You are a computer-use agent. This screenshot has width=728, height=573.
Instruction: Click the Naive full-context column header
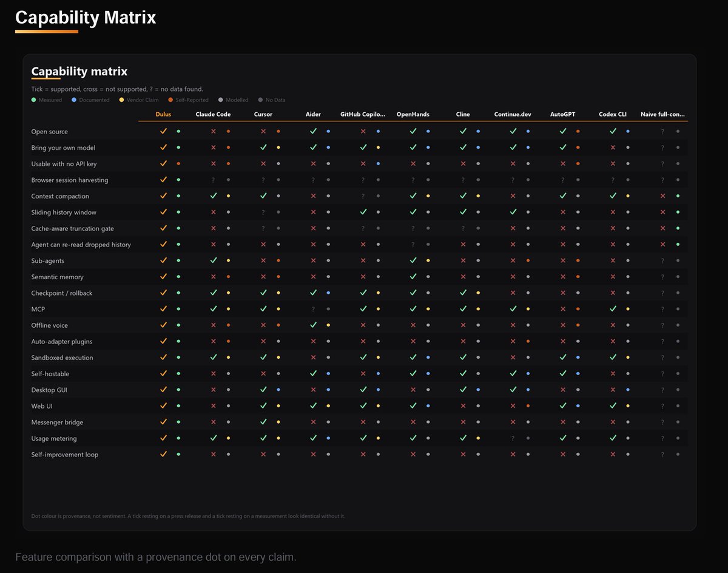click(x=663, y=114)
